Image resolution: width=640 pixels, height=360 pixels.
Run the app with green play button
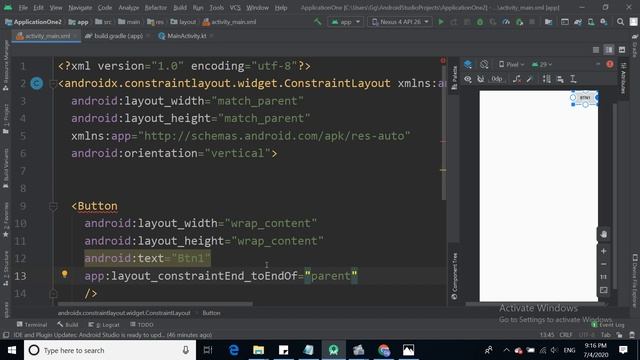441,22
